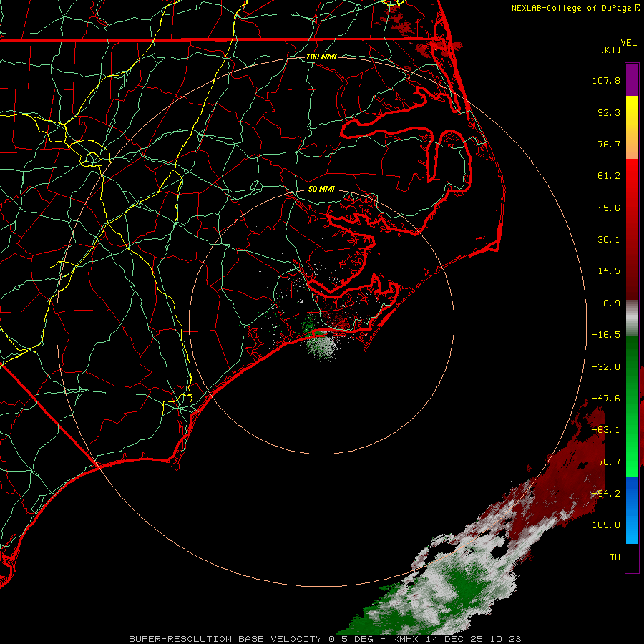
Task: Click the -0.9 legend value
Action: point(609,303)
